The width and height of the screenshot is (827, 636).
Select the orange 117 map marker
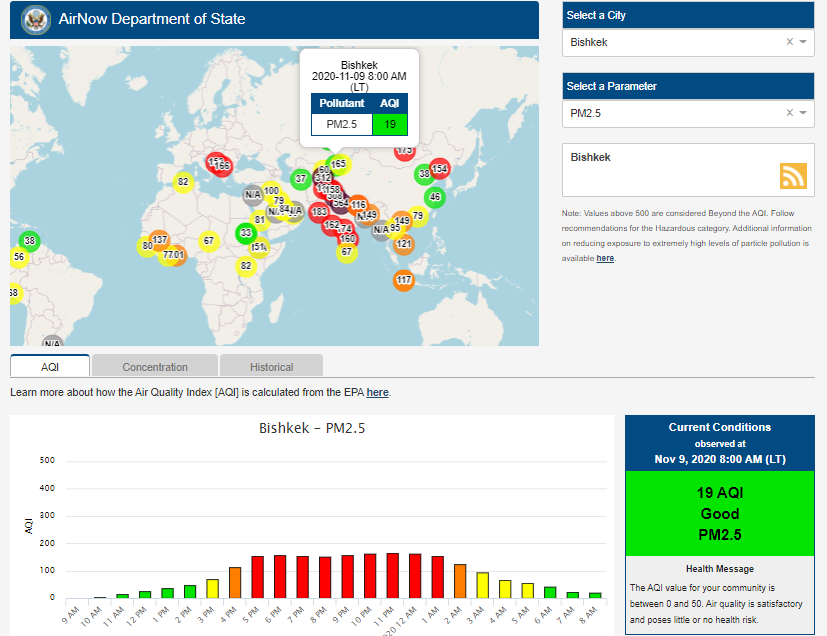pos(404,280)
